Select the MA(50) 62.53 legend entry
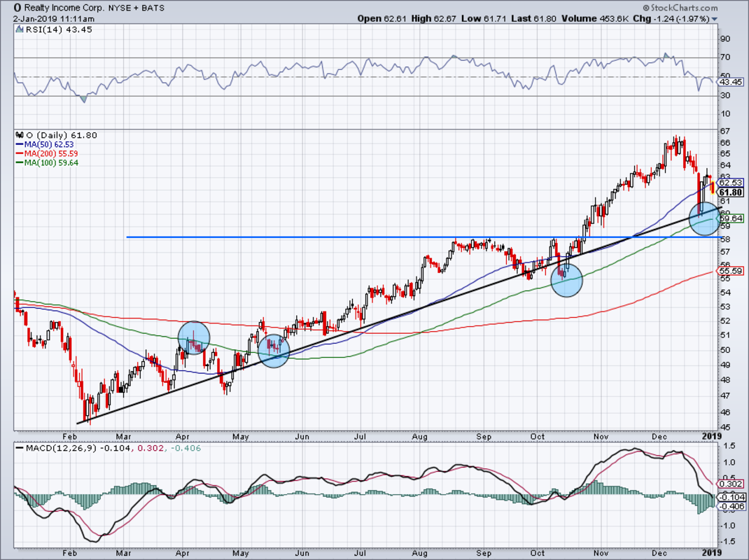This screenshot has height=560, width=749. tap(45, 144)
